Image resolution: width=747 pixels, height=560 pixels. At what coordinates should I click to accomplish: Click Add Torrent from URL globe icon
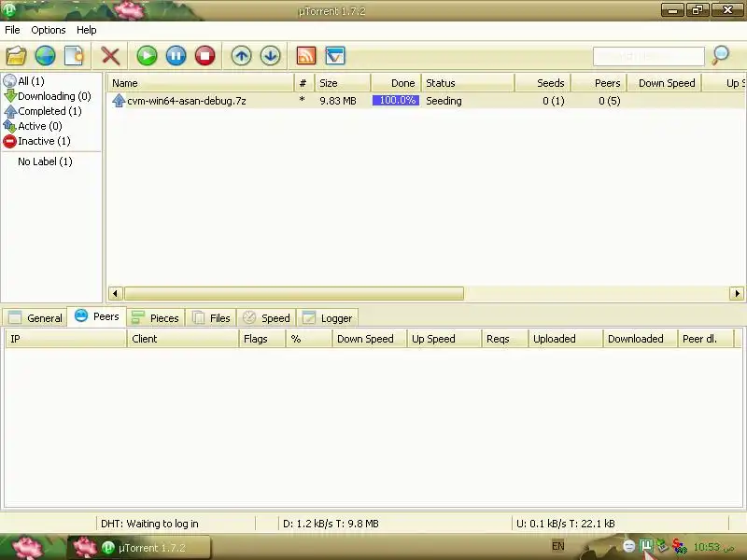45,56
